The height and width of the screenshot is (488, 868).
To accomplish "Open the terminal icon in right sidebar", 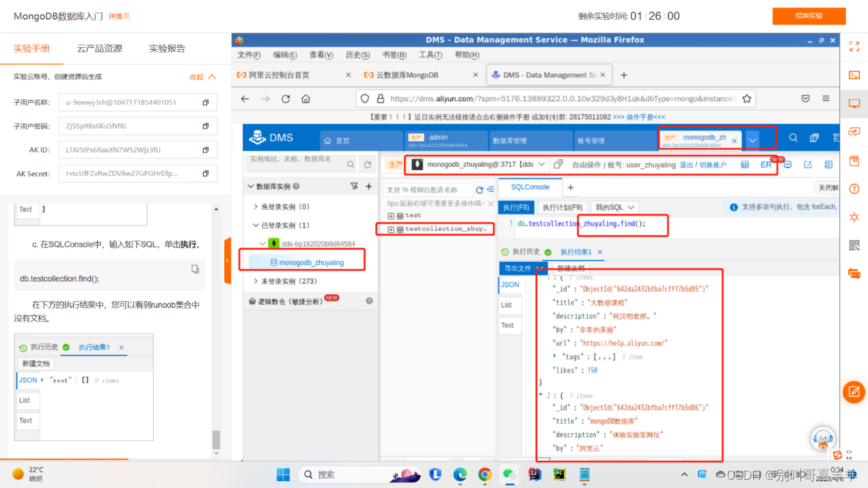I will click(854, 75).
